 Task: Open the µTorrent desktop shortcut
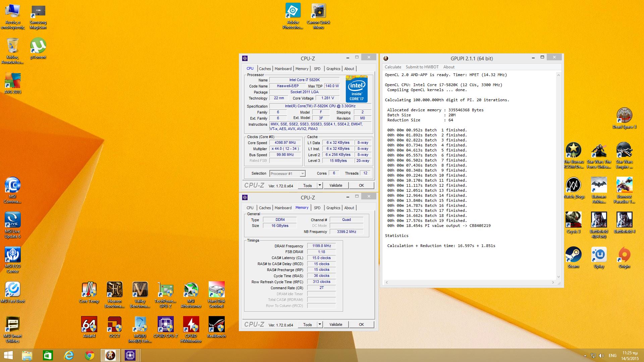pyautogui.click(x=38, y=48)
